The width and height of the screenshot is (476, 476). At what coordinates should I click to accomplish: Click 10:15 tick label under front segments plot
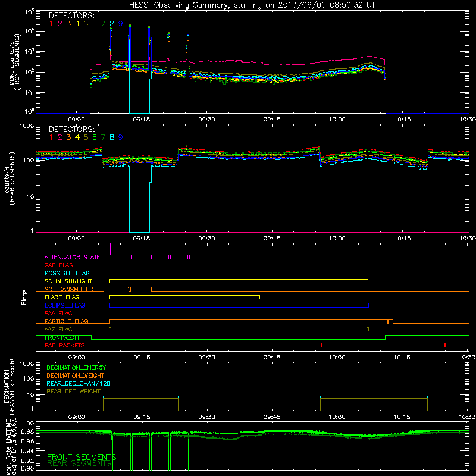402,120
